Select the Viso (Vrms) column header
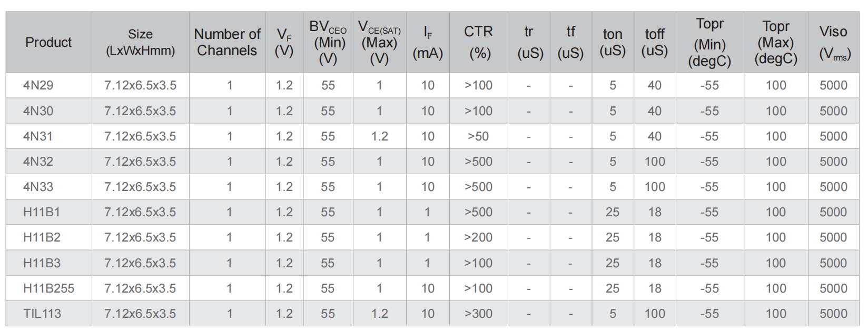Viewport: 868px width, 331px height. pos(834,42)
